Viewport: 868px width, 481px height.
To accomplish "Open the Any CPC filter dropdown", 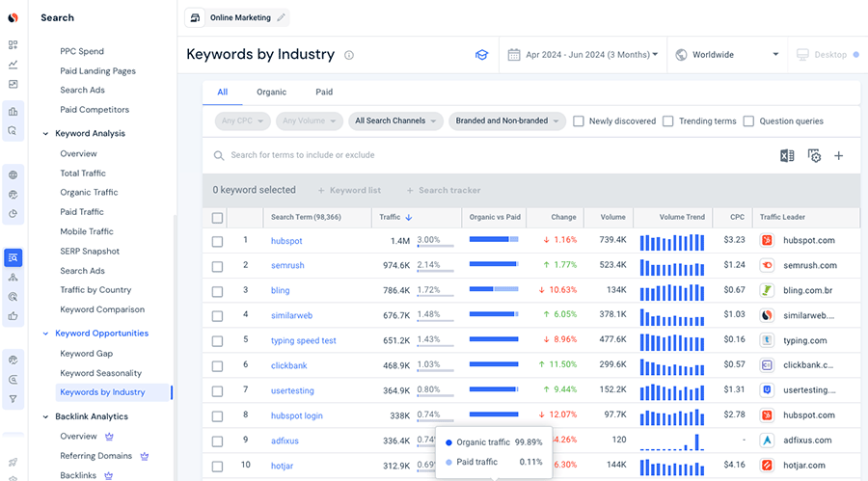I will click(x=242, y=120).
